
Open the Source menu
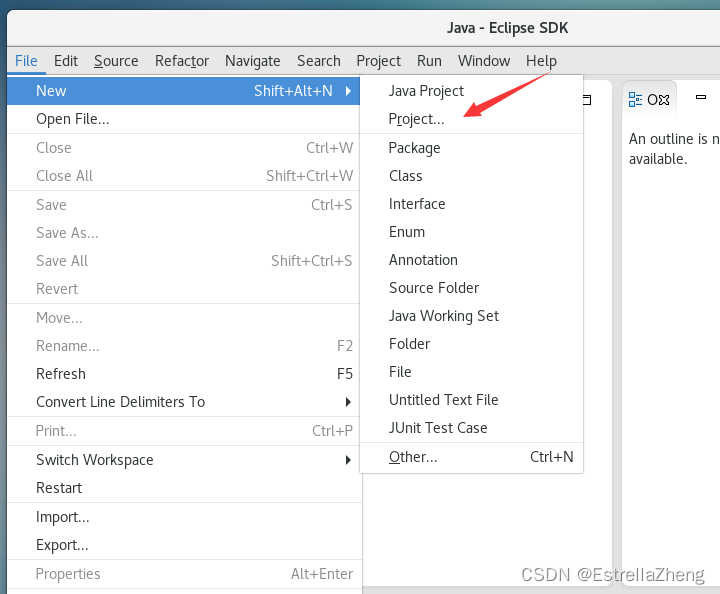116,61
